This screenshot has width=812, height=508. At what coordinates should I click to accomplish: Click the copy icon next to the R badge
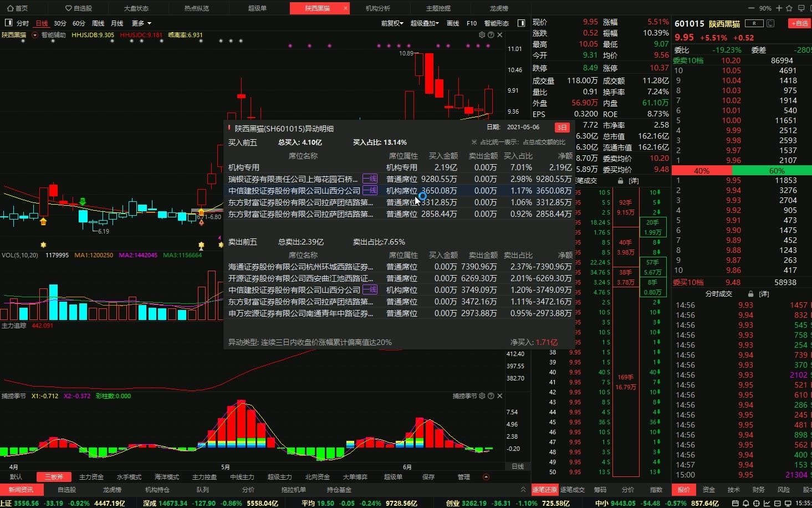pyautogui.click(x=770, y=23)
